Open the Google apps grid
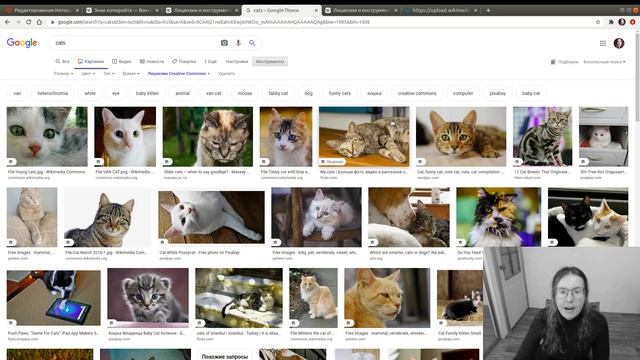Screen dimensions: 640x360 click(603, 43)
